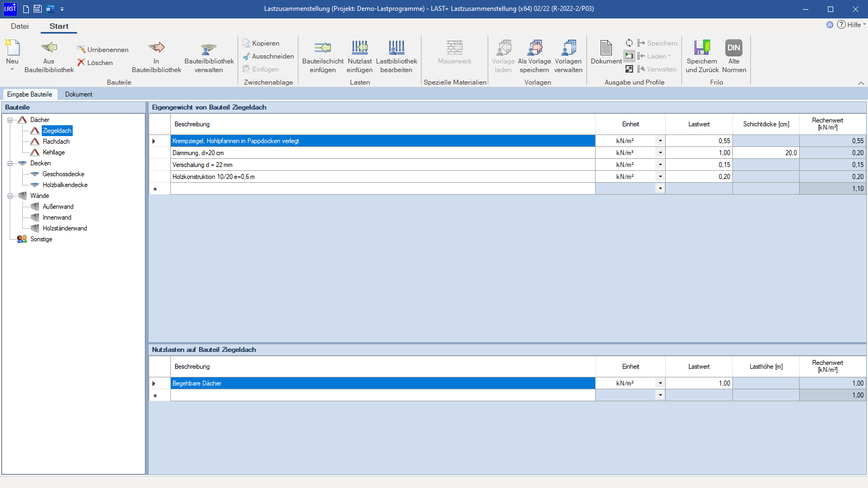
Task: Open the Neu button dropdown arrow
Action: coord(12,69)
